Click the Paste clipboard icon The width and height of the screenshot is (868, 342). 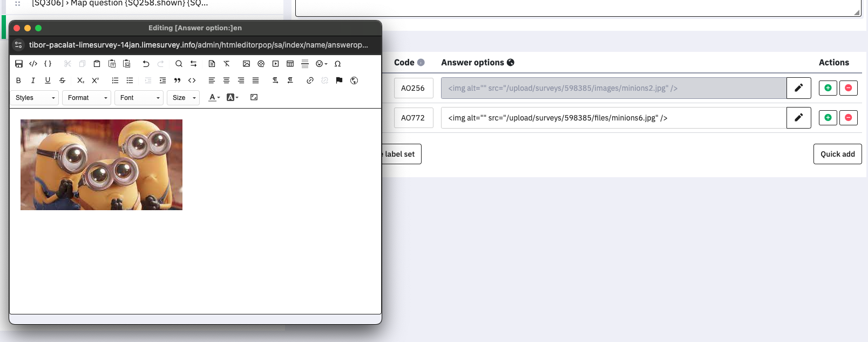(x=97, y=64)
